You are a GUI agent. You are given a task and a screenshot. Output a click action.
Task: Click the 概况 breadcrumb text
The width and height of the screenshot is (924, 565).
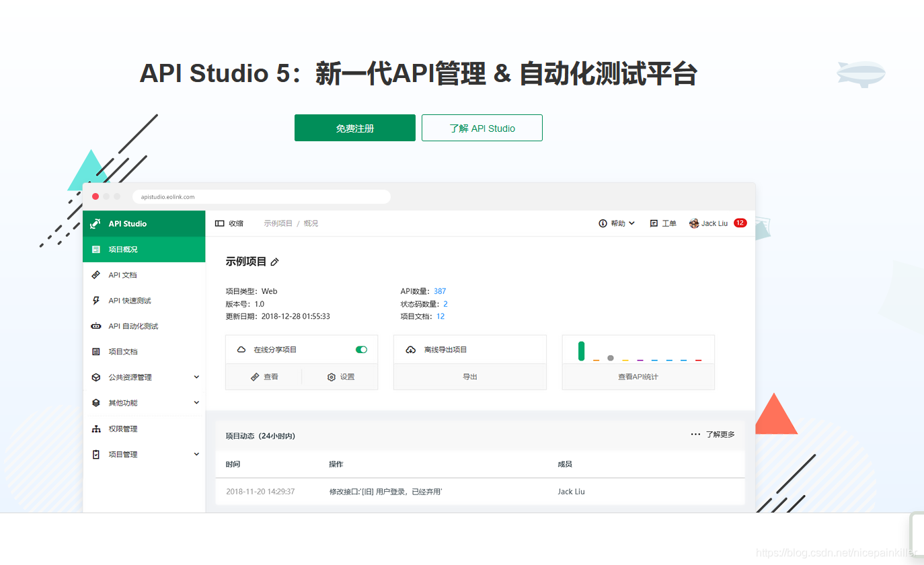[x=311, y=223]
